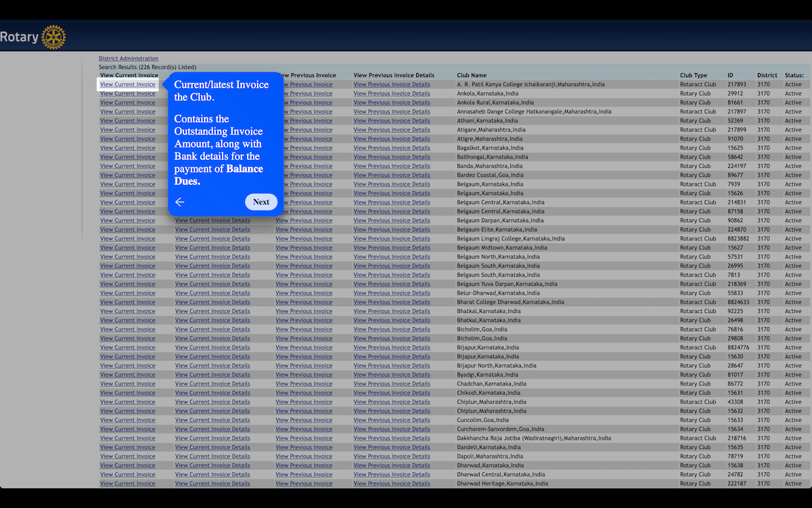Viewport: 812px width, 508px height.
Task: View current invoice for Bagalkot club
Action: pyautogui.click(x=128, y=148)
